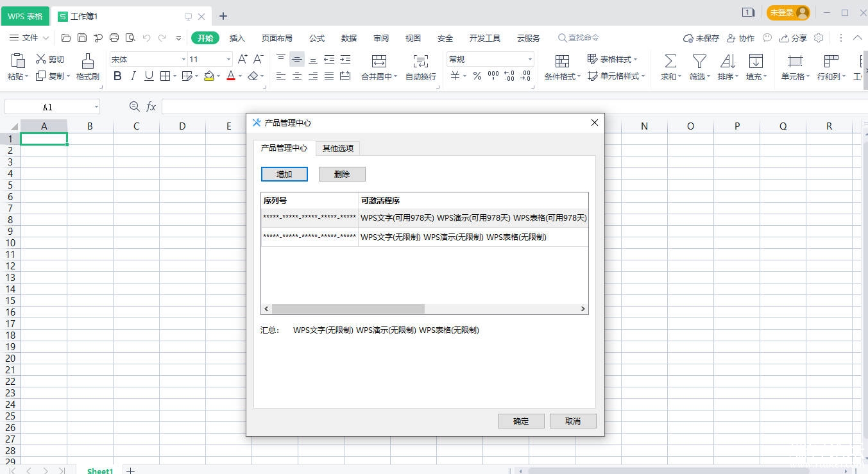Click the 未登录 (Not logged in) button
Image resolution: width=868 pixels, height=474 pixels.
coord(788,13)
